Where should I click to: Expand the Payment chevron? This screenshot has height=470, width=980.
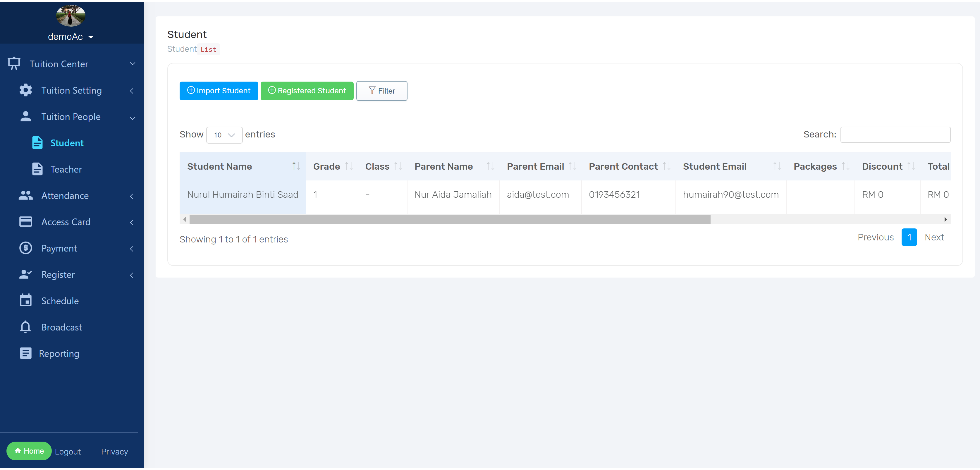132,249
